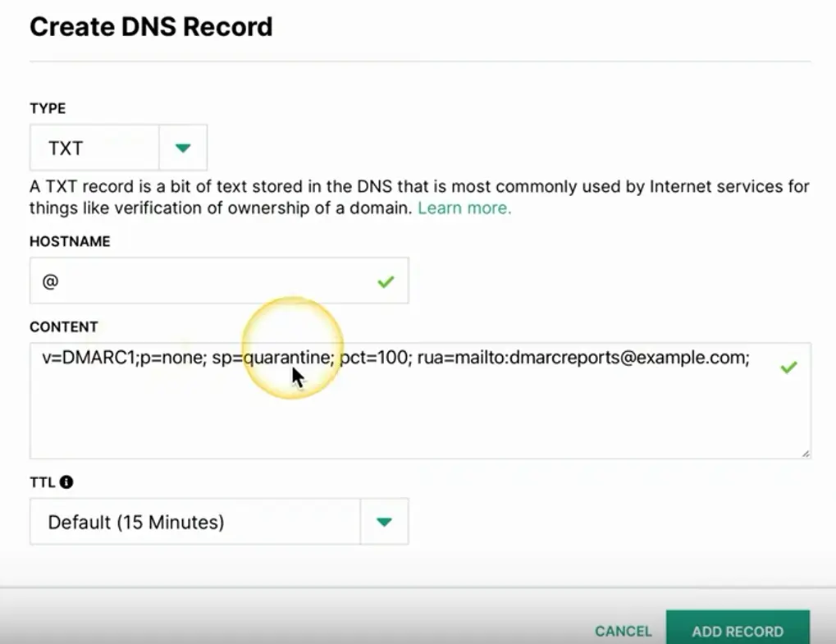Image resolution: width=836 pixels, height=644 pixels.
Task: Click the TXT type selection box
Action: pos(94,148)
